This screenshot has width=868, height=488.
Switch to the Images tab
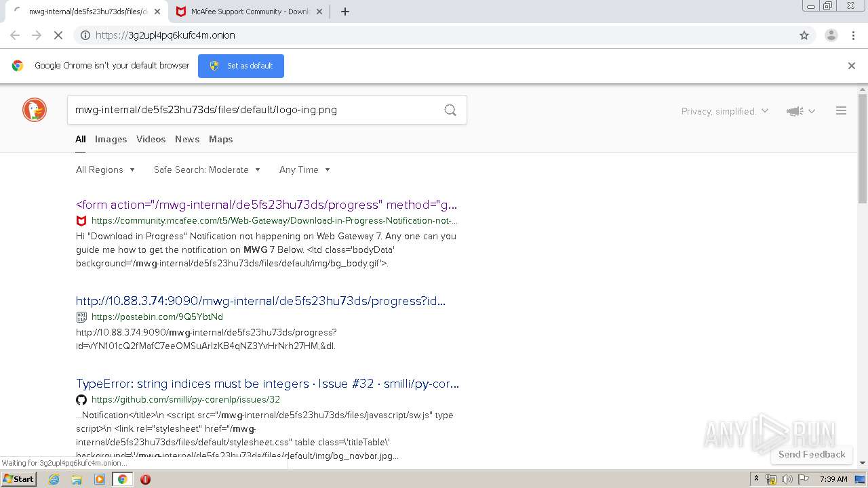coord(111,139)
